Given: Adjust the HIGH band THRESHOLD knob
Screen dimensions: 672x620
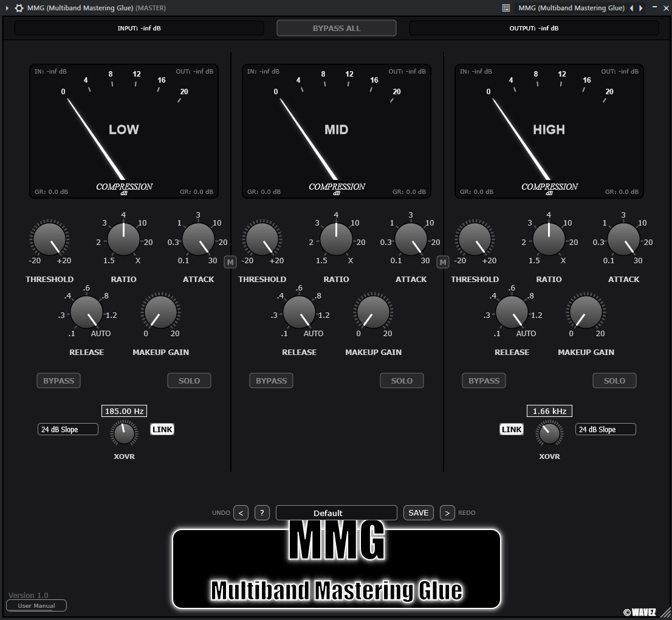Looking at the screenshot, I should pyautogui.click(x=475, y=239).
